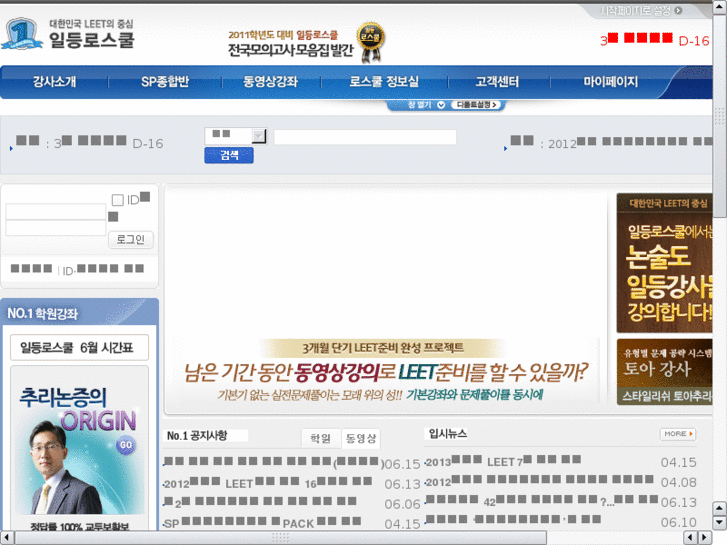Click 시작페이지로 설정 link
727x545 pixels.
[641, 10]
